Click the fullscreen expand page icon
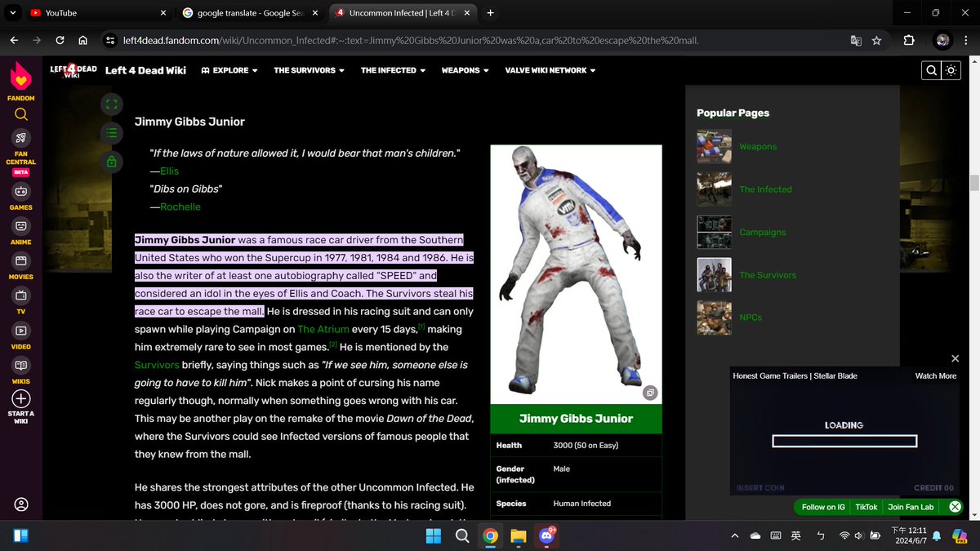980x551 pixels. [112, 104]
